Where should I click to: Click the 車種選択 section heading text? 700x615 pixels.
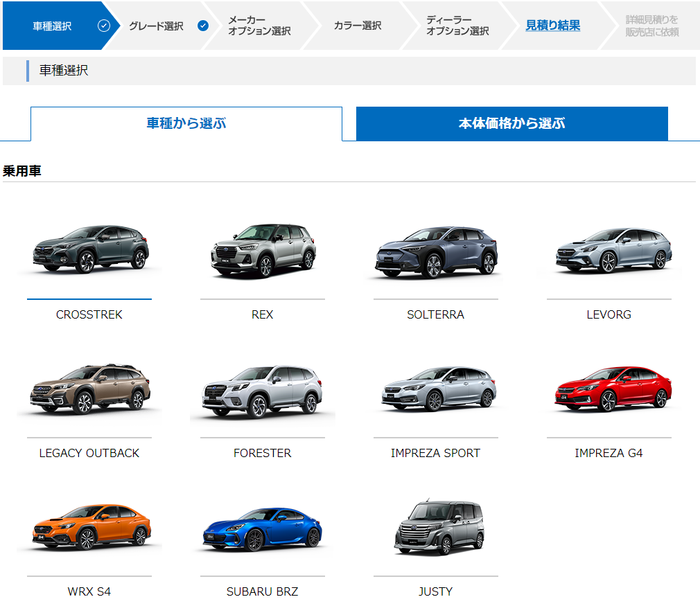(64, 71)
